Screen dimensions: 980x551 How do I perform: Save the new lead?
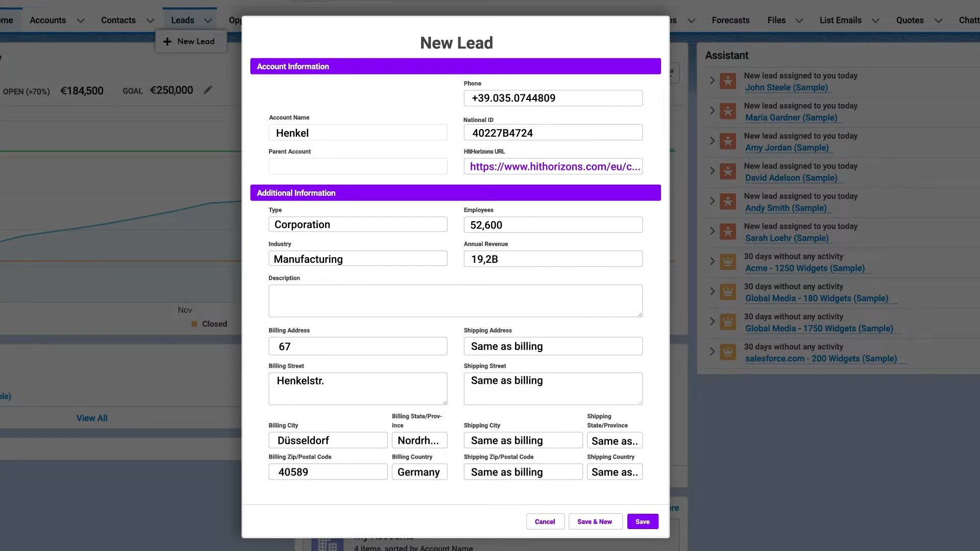642,521
